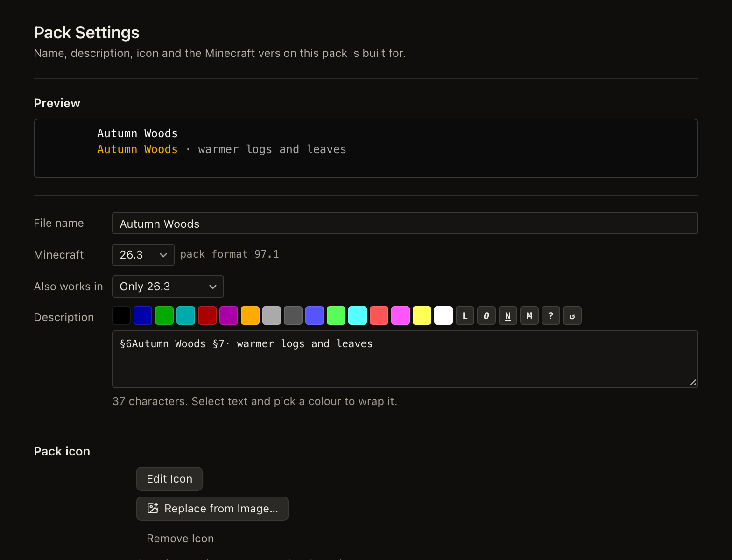This screenshot has width=732, height=560.
Task: Apply obfuscated formatting with the ? button
Action: pos(551,315)
